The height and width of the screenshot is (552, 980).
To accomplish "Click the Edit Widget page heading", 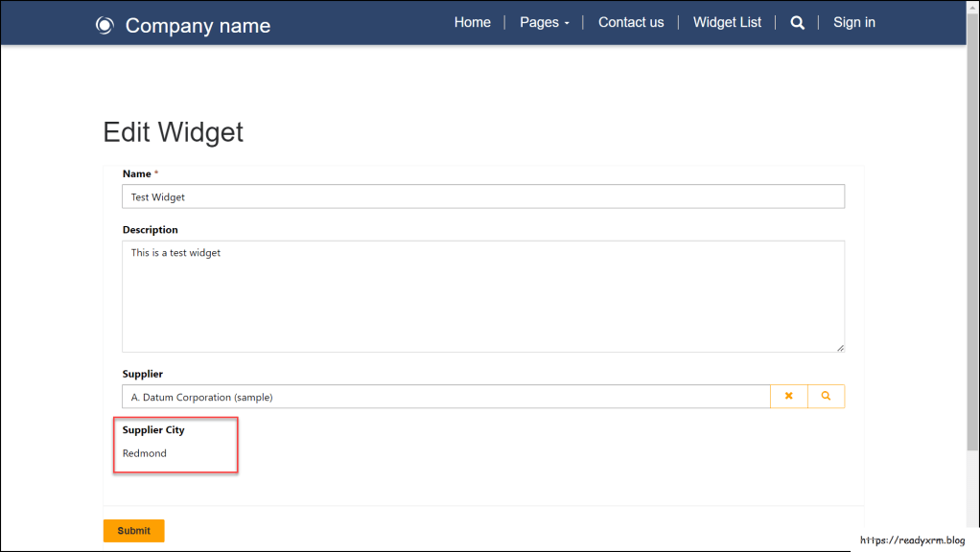I will tap(174, 132).
